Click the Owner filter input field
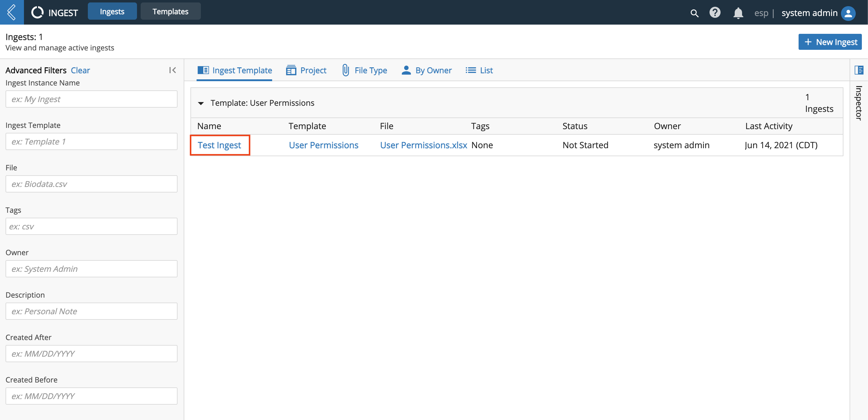Image resolution: width=868 pixels, height=420 pixels. 91,269
